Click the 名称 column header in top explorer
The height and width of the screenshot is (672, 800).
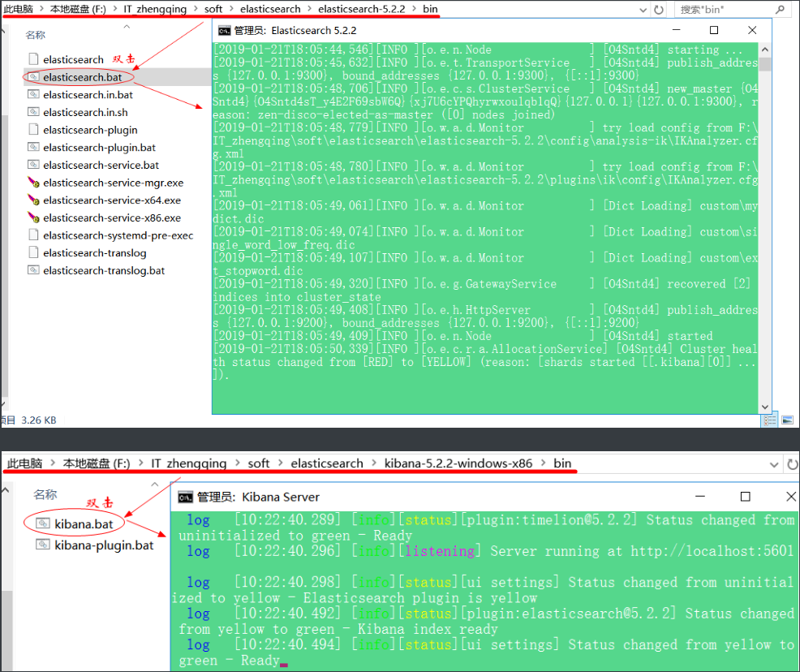35,35
